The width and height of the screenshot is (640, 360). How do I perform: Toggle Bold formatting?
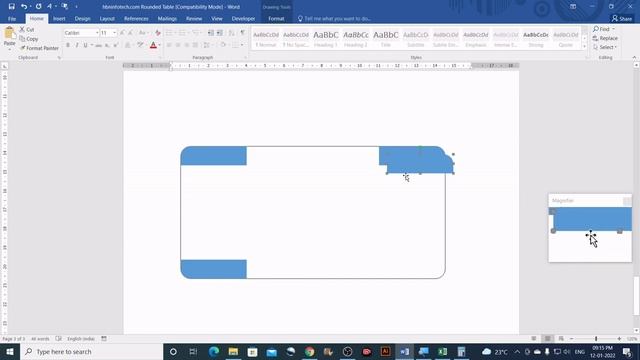(68, 45)
